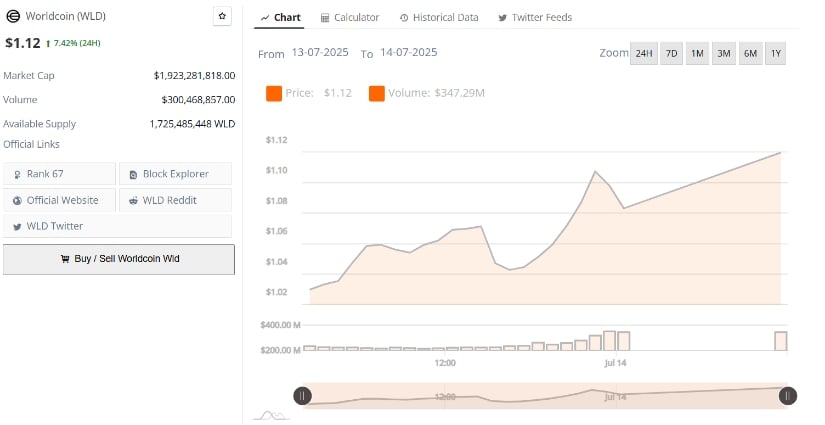
Task: Open the Chart tab
Action: pyautogui.click(x=281, y=17)
